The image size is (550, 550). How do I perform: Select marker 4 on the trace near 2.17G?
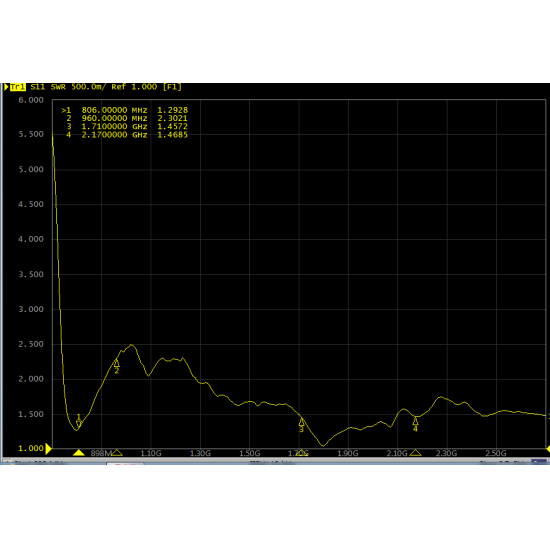[415, 424]
